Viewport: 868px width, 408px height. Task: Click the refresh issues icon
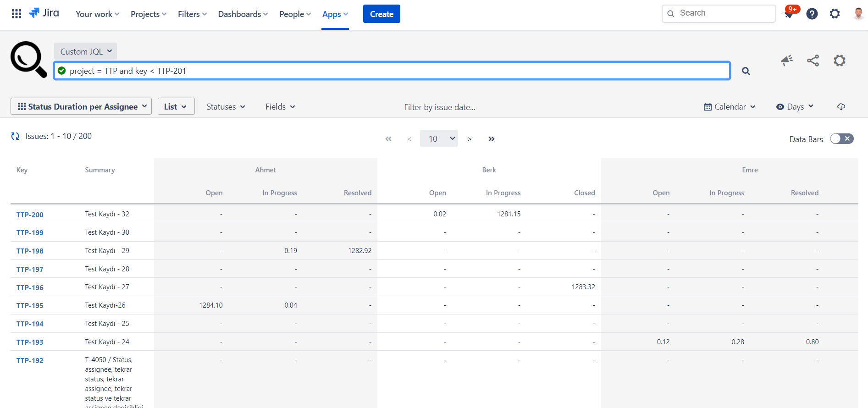tap(15, 136)
